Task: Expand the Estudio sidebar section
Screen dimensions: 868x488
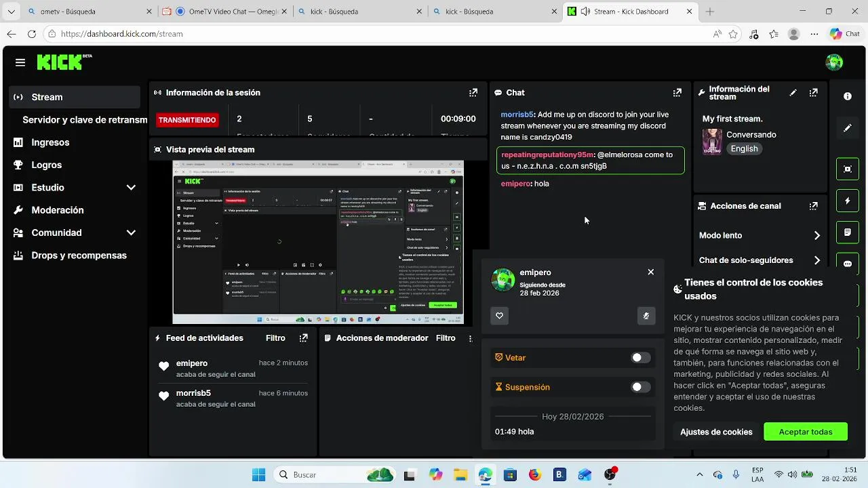Action: coord(131,188)
